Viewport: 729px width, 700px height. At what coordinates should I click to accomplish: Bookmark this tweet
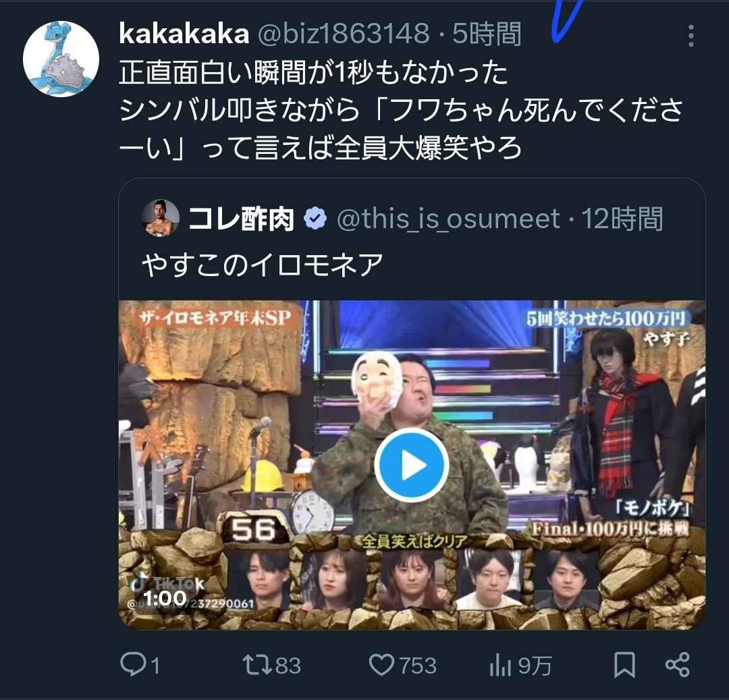(x=624, y=665)
